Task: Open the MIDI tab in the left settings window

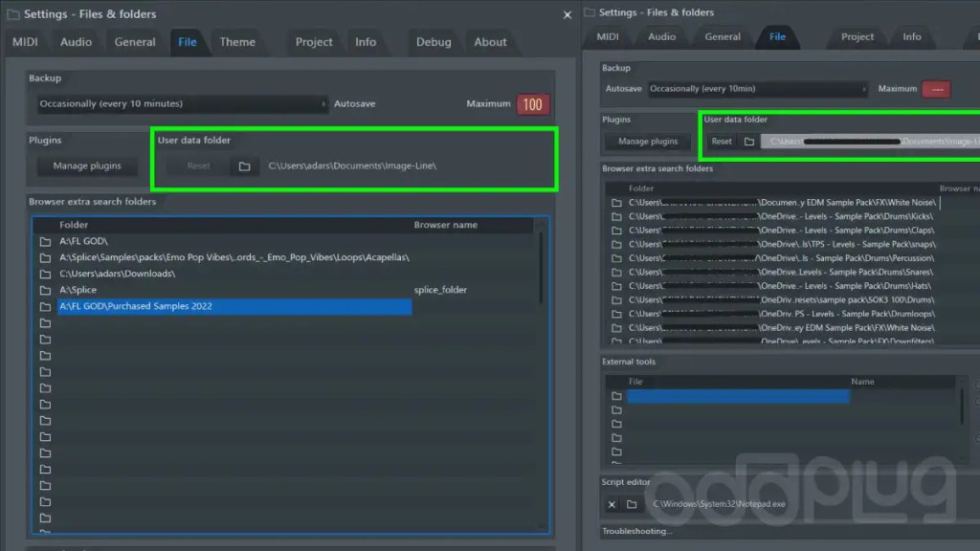Action: [25, 42]
